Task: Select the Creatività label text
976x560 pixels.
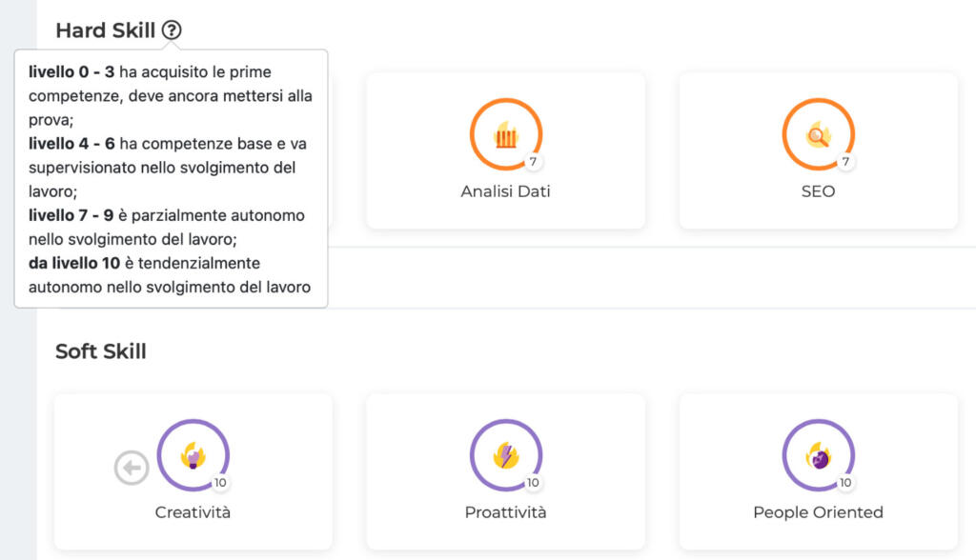Action: pyautogui.click(x=193, y=512)
